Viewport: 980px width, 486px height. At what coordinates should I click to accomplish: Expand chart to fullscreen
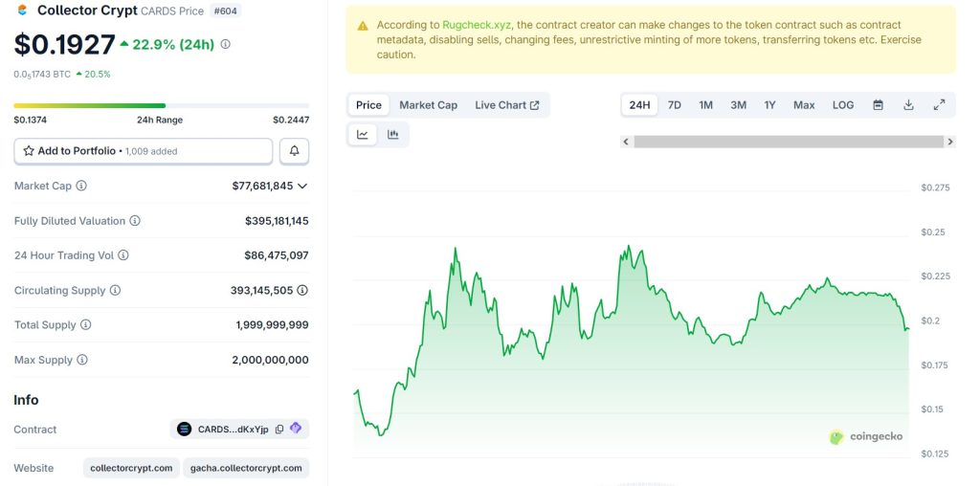939,105
